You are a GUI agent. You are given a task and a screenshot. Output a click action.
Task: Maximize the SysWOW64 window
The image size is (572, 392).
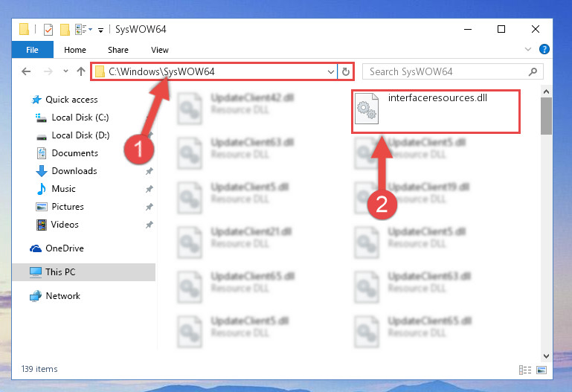(501, 29)
